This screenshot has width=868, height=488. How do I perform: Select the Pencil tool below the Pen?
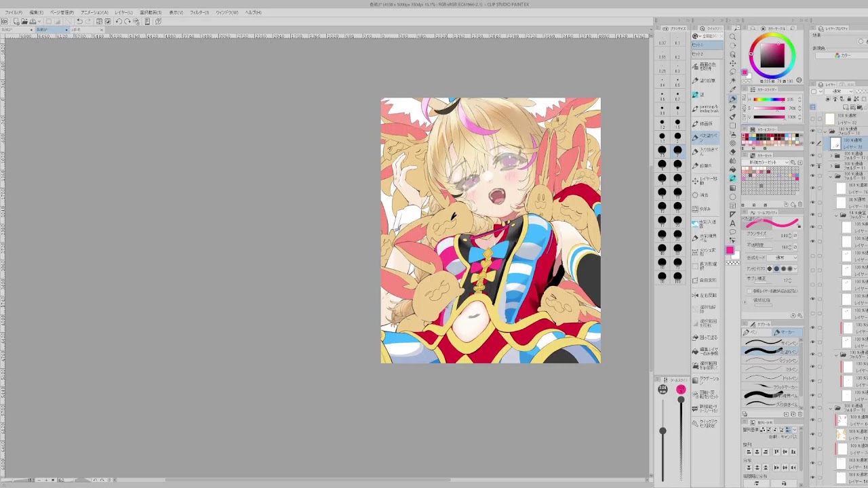[732, 108]
